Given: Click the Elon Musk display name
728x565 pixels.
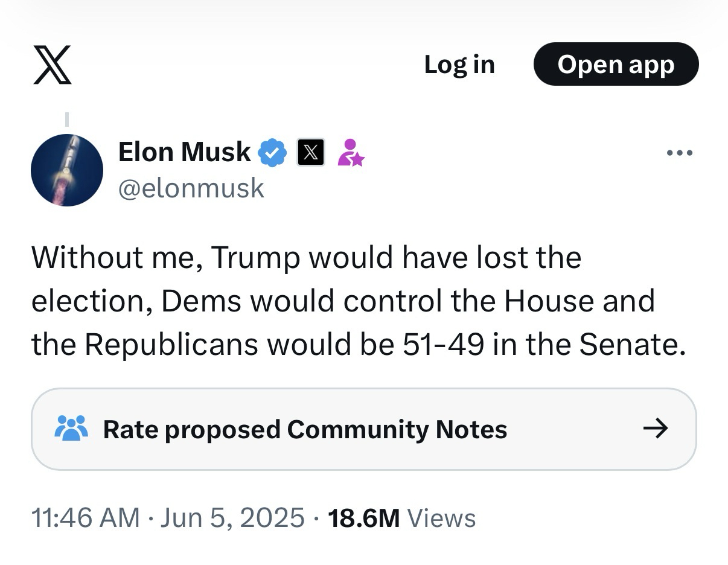Looking at the screenshot, I should pos(184,152).
